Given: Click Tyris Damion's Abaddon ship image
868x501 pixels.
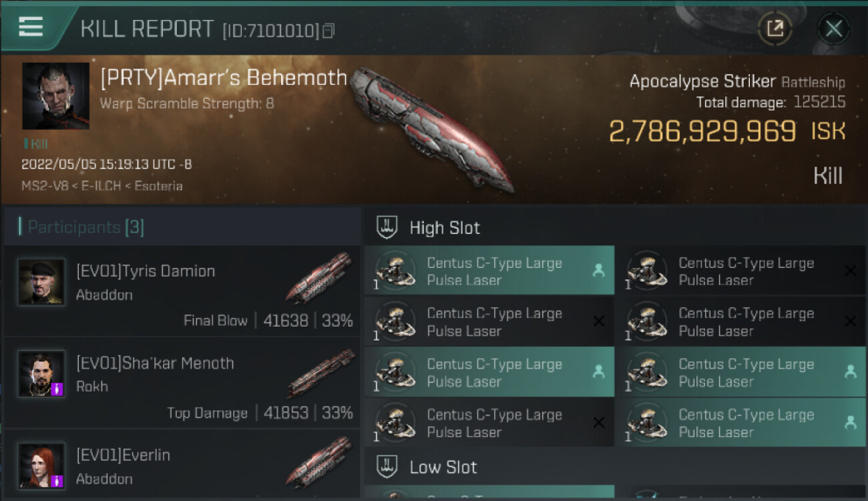Looking at the screenshot, I should pyautogui.click(x=318, y=277).
